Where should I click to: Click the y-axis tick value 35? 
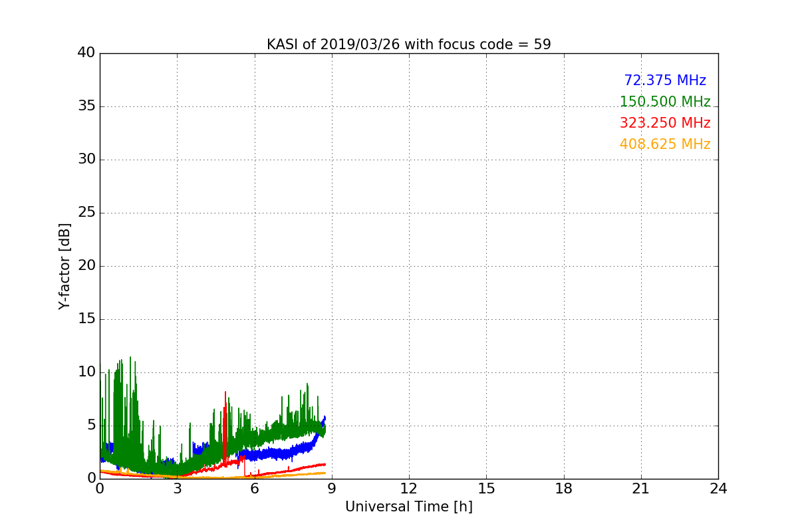tap(86, 106)
